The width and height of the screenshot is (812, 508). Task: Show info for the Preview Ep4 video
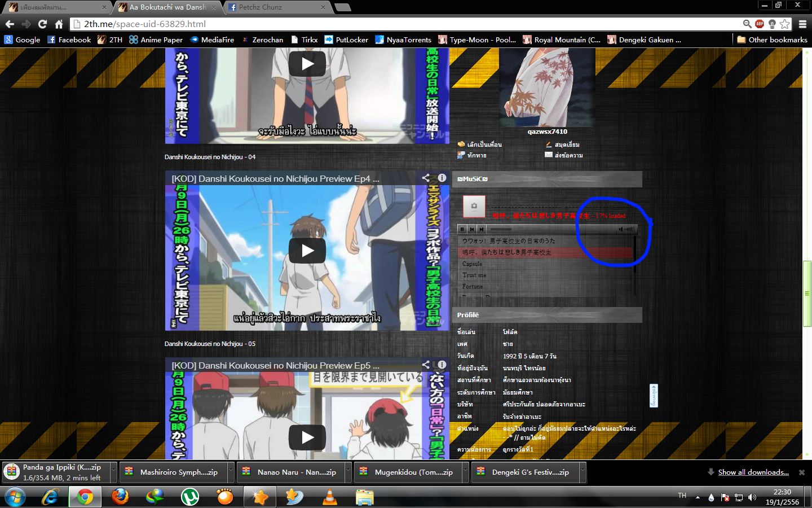pos(442,178)
